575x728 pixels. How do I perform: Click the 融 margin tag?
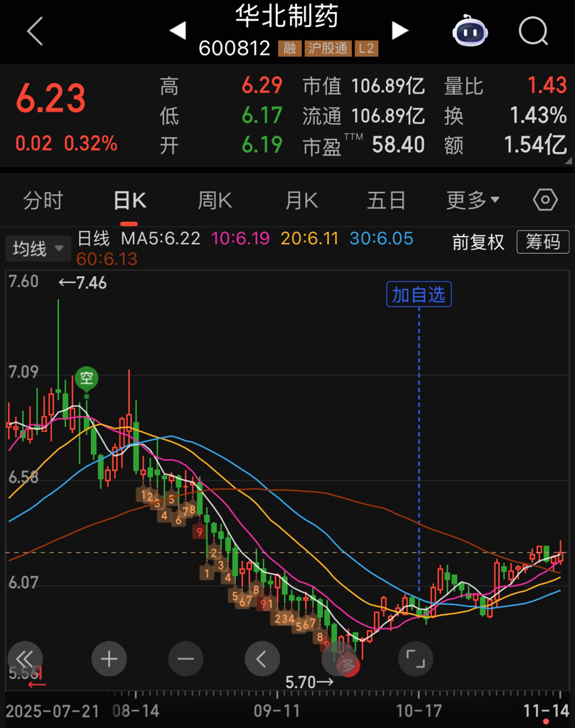coord(289,48)
